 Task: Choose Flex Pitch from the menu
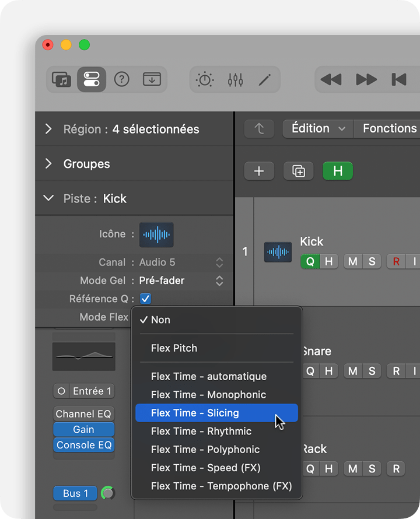pos(174,348)
